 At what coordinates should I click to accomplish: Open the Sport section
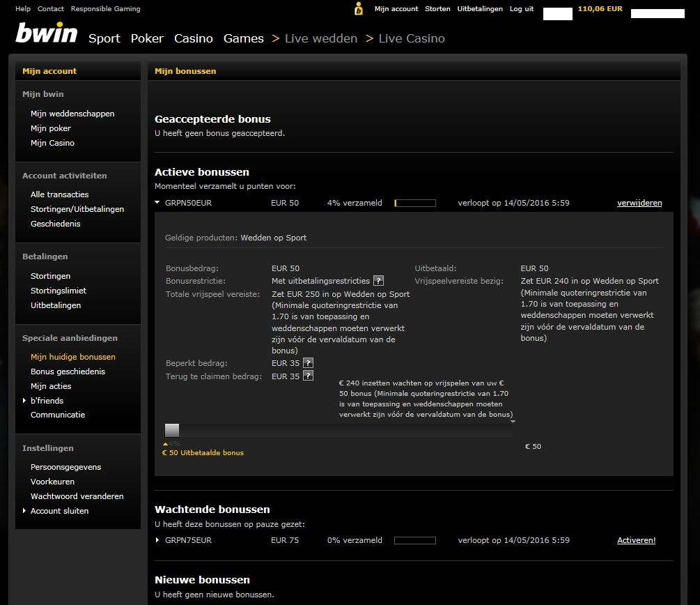pyautogui.click(x=104, y=38)
